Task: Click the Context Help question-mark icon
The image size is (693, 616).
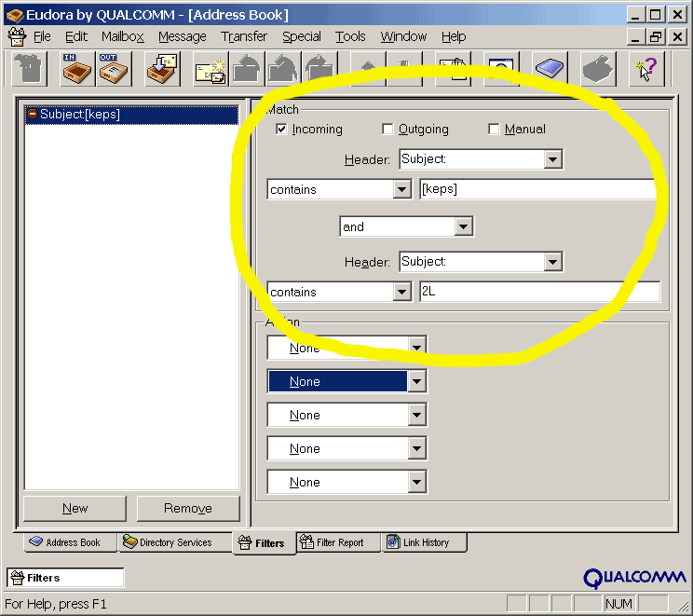Action: click(646, 69)
